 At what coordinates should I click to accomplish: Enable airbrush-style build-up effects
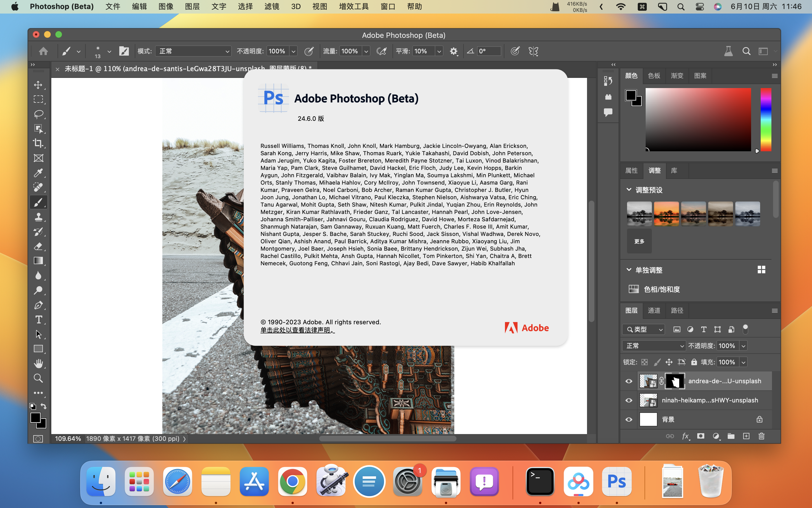point(381,51)
